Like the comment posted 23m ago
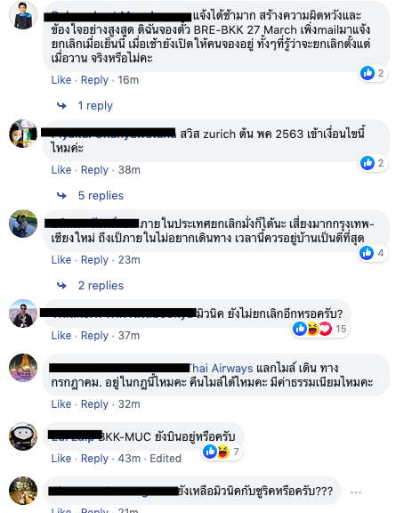The width and height of the screenshot is (420, 513). point(61,260)
